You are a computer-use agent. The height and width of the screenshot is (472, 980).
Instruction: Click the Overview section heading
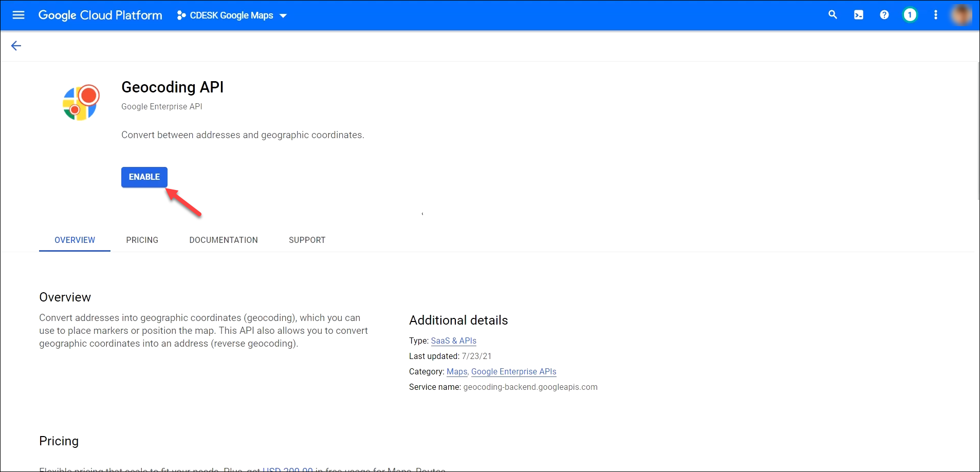[x=65, y=297]
